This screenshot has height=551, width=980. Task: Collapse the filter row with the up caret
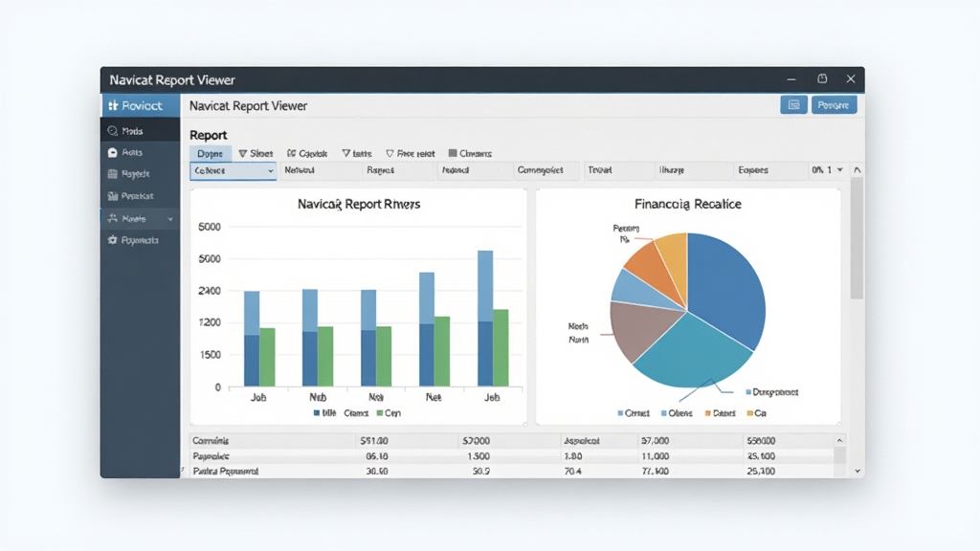pos(857,170)
